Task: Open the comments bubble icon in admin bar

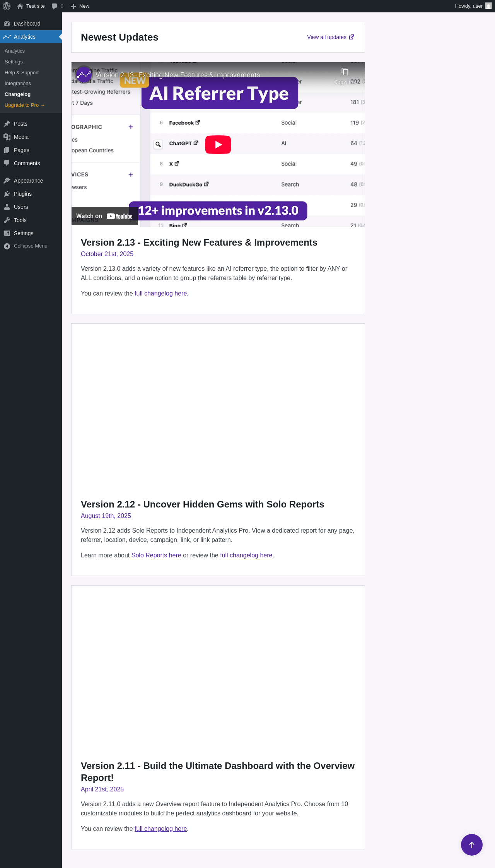Action: coord(54,6)
